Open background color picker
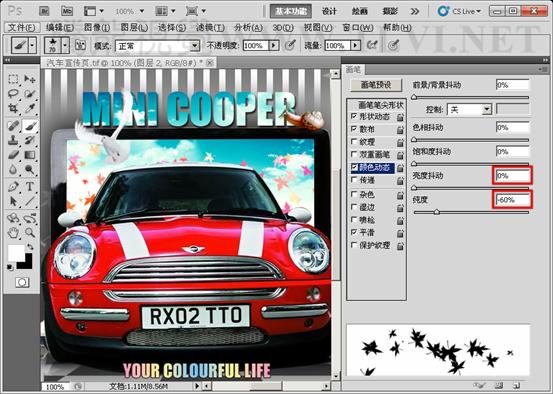The height and width of the screenshot is (394, 553). coord(28,264)
